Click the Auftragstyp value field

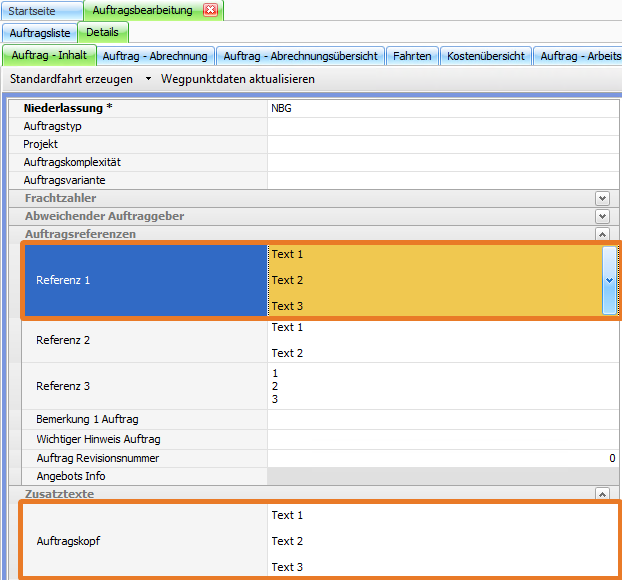pos(440,126)
